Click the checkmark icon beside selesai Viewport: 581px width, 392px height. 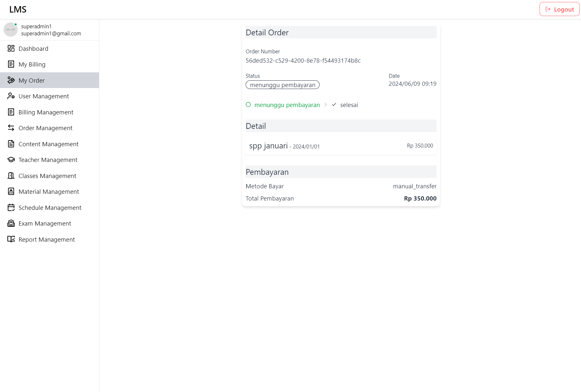334,105
